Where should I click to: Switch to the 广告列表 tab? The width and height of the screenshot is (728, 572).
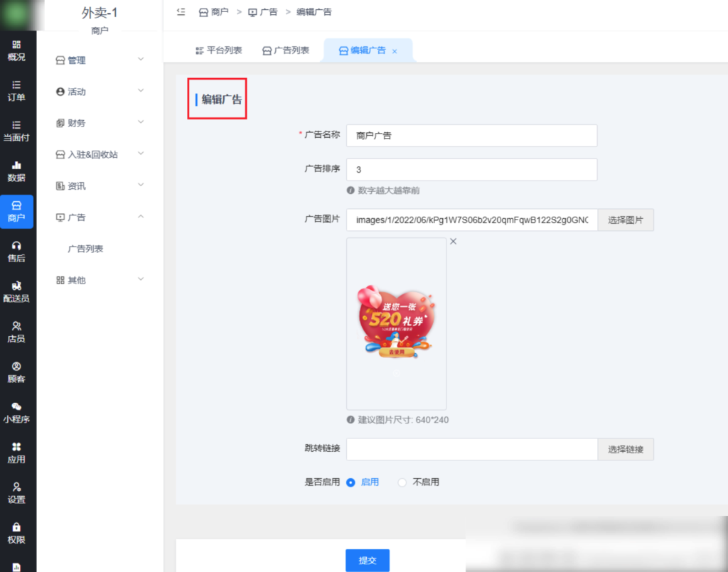[287, 50]
